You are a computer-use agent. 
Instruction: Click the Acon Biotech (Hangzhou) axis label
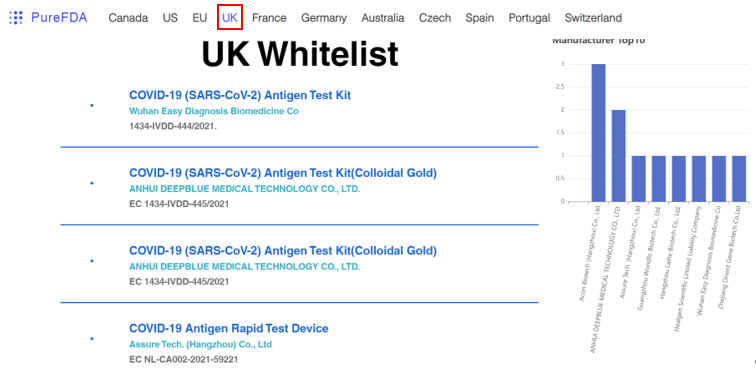point(591,253)
